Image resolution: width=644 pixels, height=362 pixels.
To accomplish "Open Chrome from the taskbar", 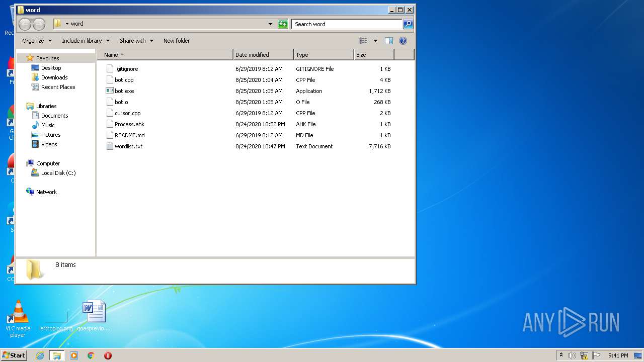I will click(x=91, y=355).
